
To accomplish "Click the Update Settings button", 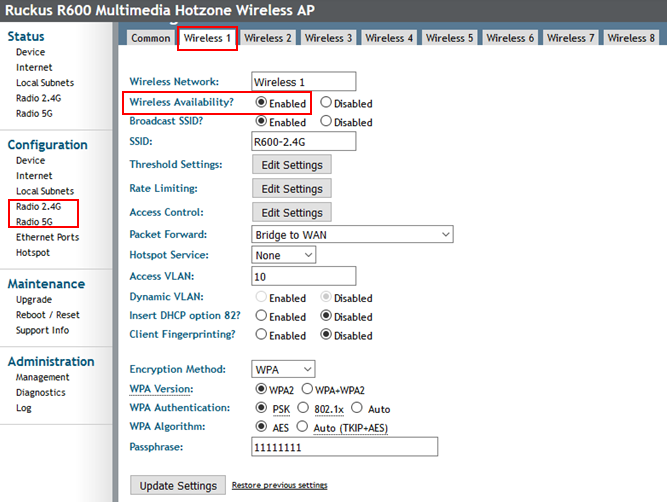I will pyautogui.click(x=178, y=485).
